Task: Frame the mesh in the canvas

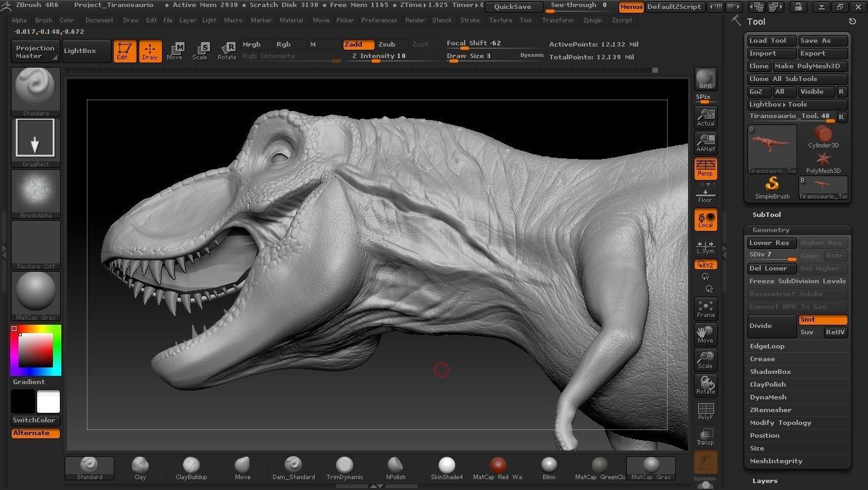Action: [705, 309]
